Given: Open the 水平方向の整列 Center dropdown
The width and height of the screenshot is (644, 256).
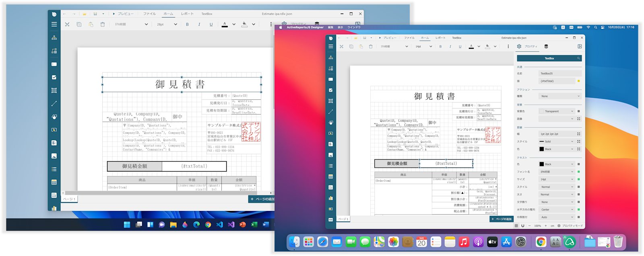Looking at the screenshot, I should 557,209.
